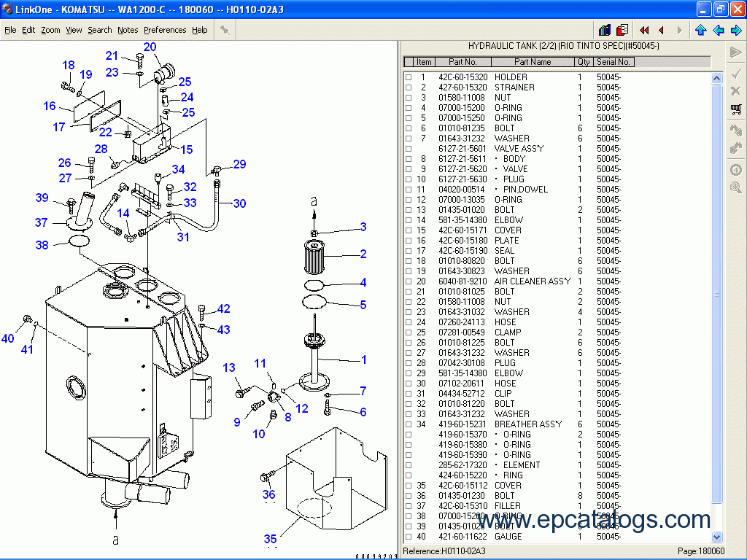
Task: Open the Search menu
Action: pos(99,30)
